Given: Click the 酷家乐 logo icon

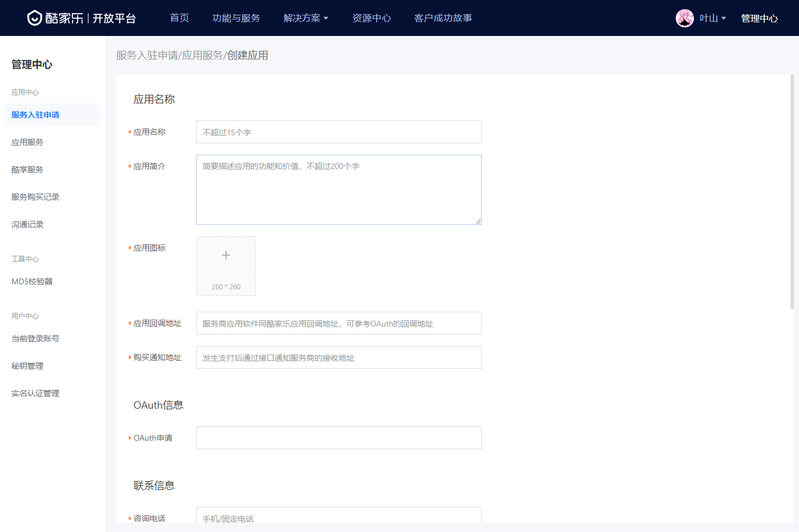Looking at the screenshot, I should tap(35, 18).
